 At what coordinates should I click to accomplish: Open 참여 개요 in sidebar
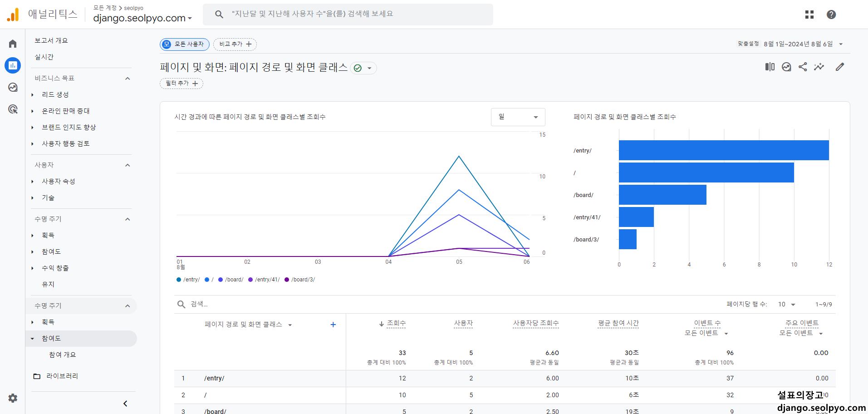[63, 355]
